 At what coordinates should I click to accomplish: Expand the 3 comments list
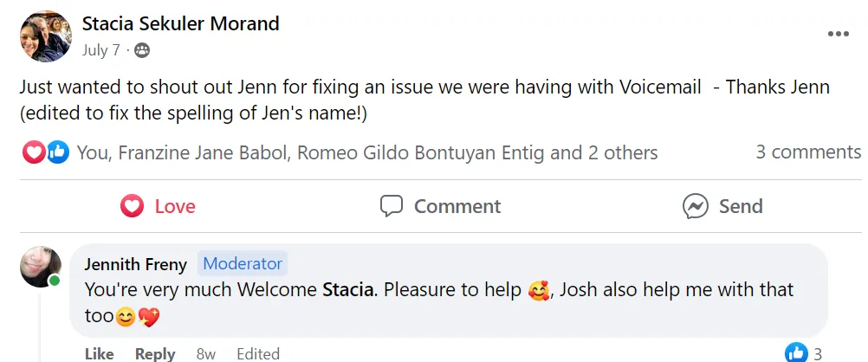click(808, 152)
